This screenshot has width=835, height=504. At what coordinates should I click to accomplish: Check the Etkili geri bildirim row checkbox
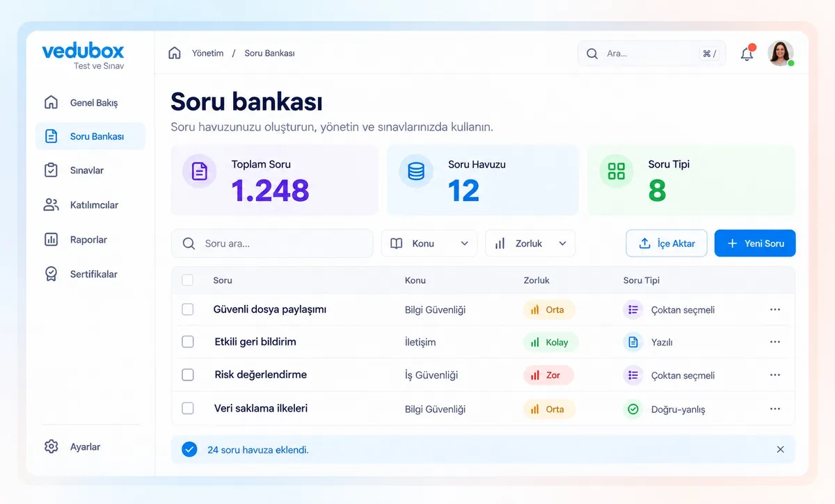pos(188,342)
